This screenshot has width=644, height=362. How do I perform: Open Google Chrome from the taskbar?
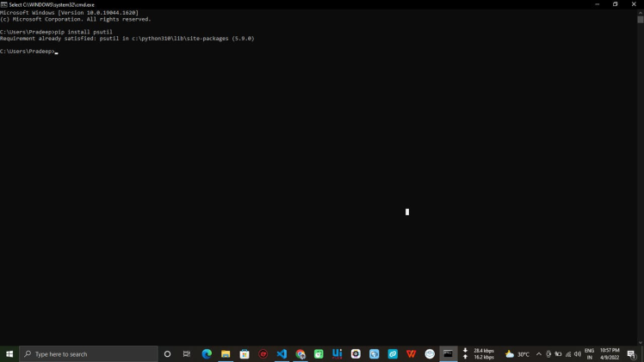[x=300, y=354]
